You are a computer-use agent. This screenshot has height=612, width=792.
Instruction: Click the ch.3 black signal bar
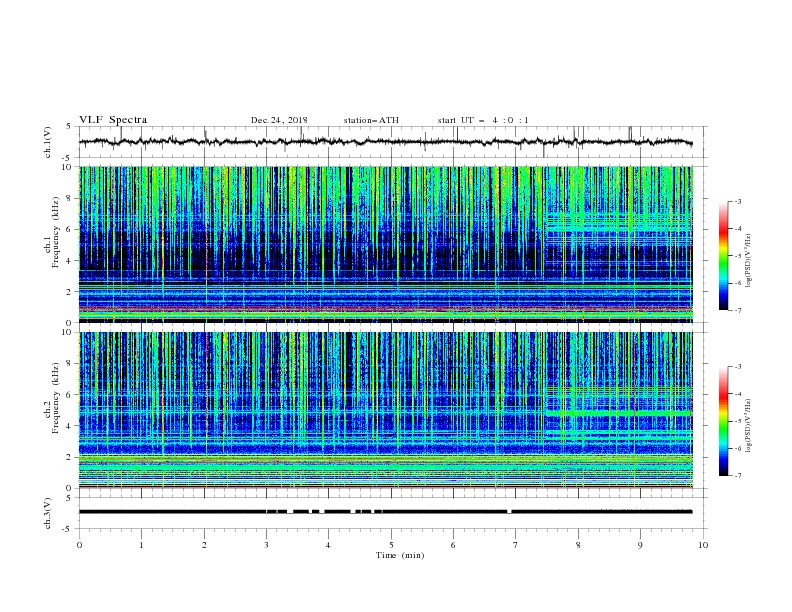tap(385, 512)
